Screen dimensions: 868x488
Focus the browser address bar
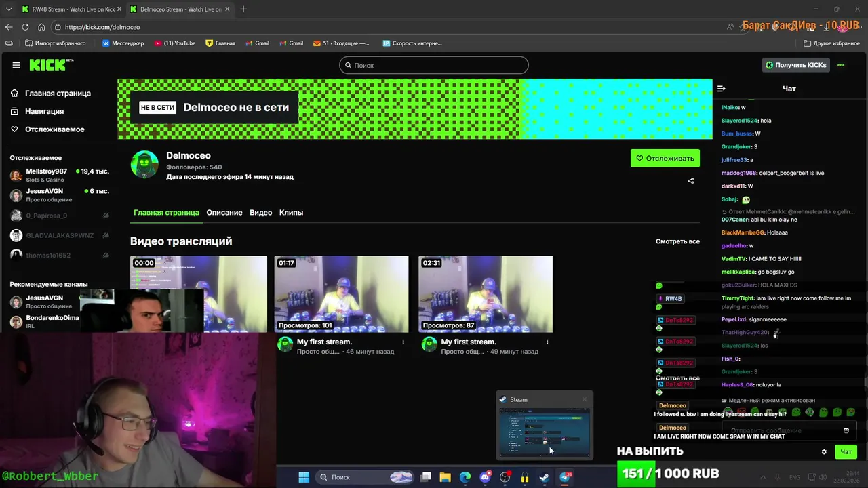point(393,27)
